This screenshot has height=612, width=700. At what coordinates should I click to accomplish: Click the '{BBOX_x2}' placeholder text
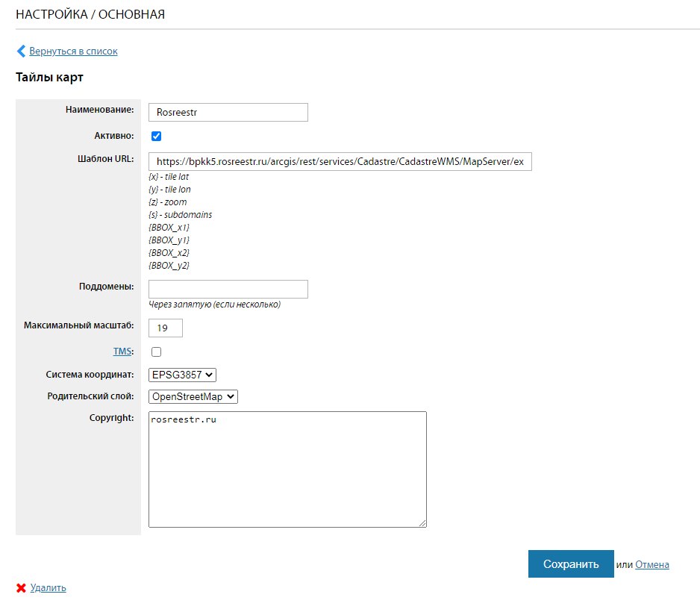[x=169, y=253]
